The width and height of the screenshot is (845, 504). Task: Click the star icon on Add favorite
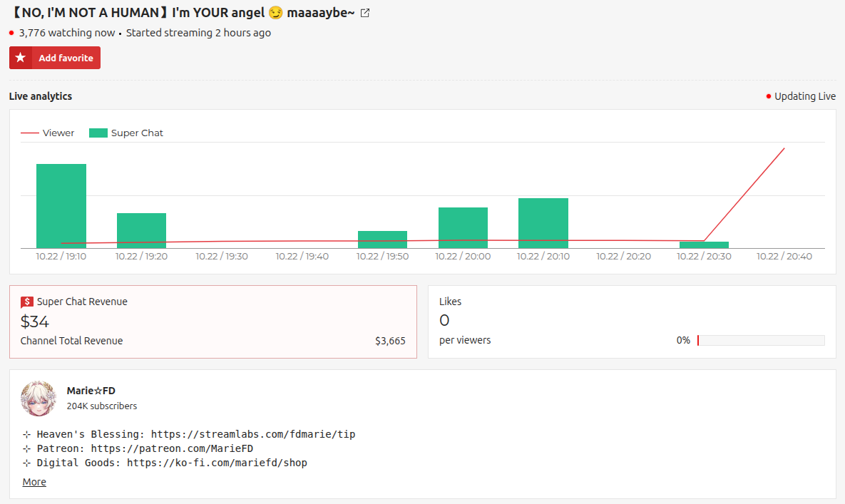(21, 58)
